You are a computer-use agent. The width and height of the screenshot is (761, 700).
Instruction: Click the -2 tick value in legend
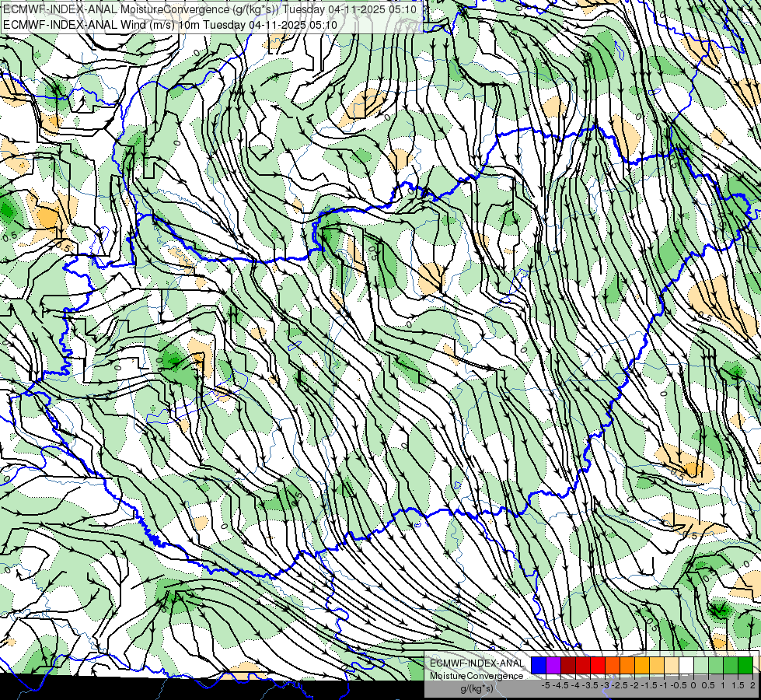click(x=635, y=685)
